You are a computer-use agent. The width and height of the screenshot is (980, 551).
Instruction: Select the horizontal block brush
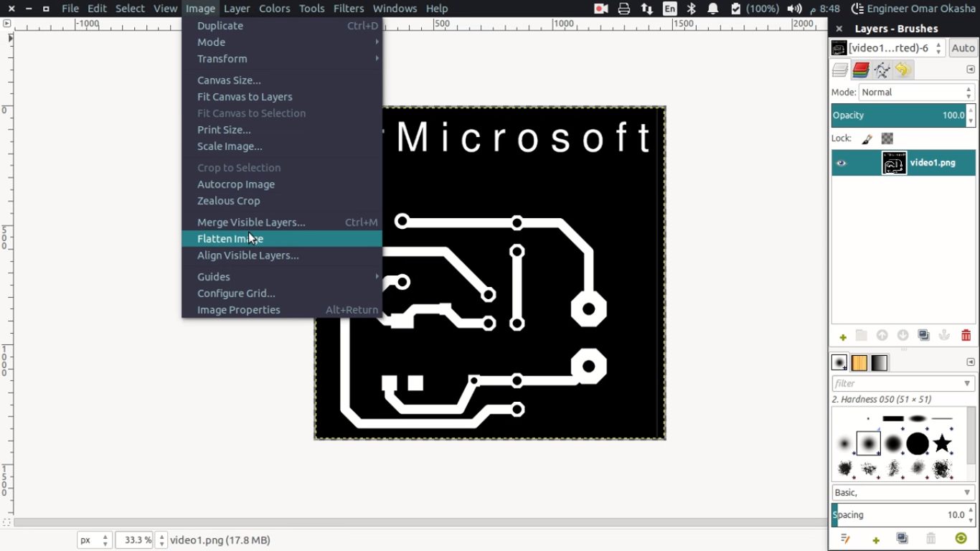[x=893, y=418]
